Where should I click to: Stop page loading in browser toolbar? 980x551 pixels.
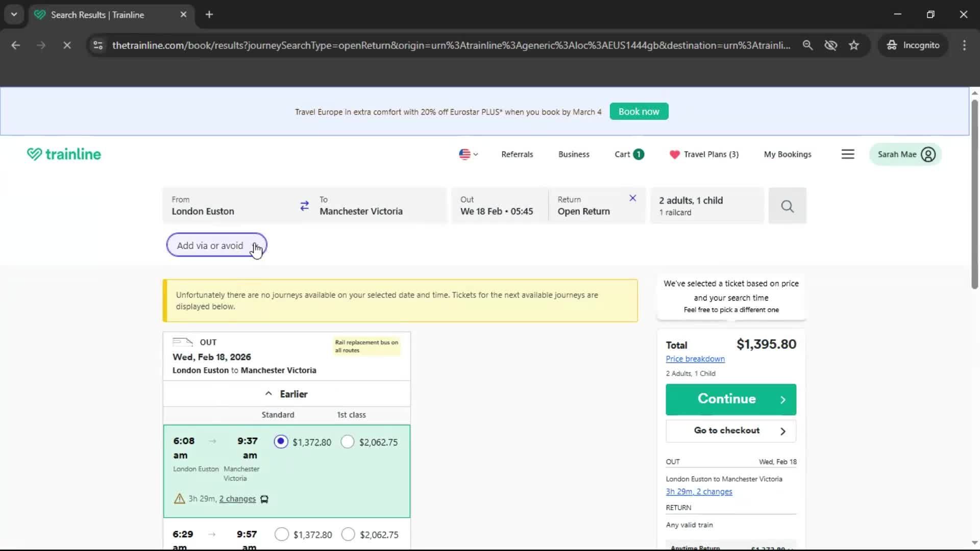tap(67, 45)
